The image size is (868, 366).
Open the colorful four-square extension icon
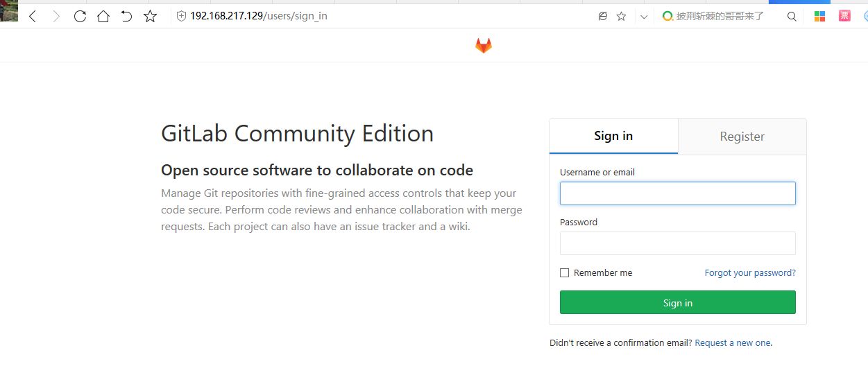click(x=820, y=16)
